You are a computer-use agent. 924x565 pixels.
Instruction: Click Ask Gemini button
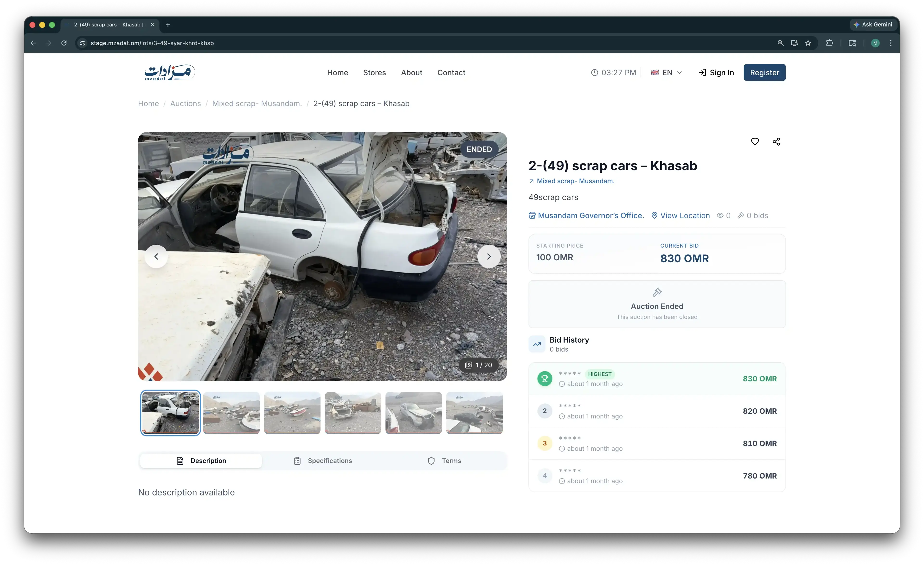[x=873, y=25]
